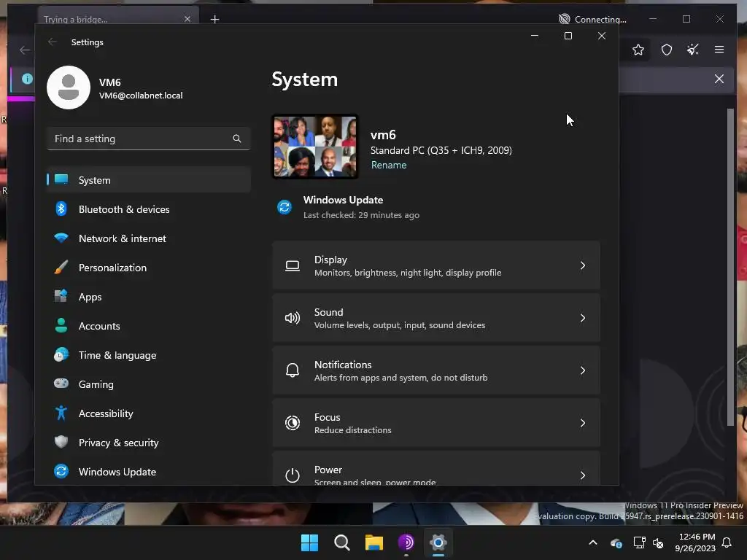Expand the Sound row chevron
The image size is (747, 560).
tap(583, 318)
